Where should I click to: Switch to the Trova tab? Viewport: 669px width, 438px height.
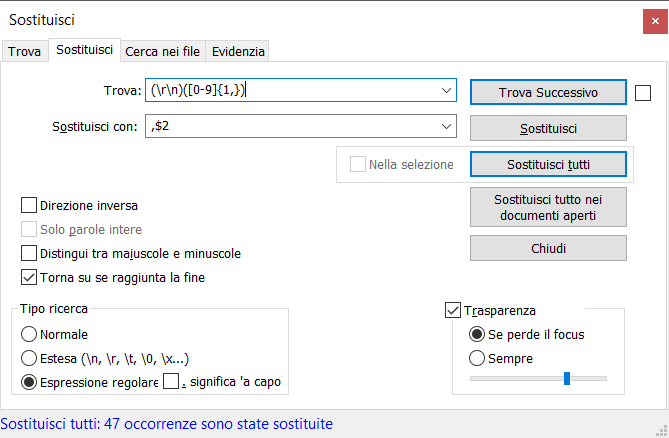pos(24,50)
